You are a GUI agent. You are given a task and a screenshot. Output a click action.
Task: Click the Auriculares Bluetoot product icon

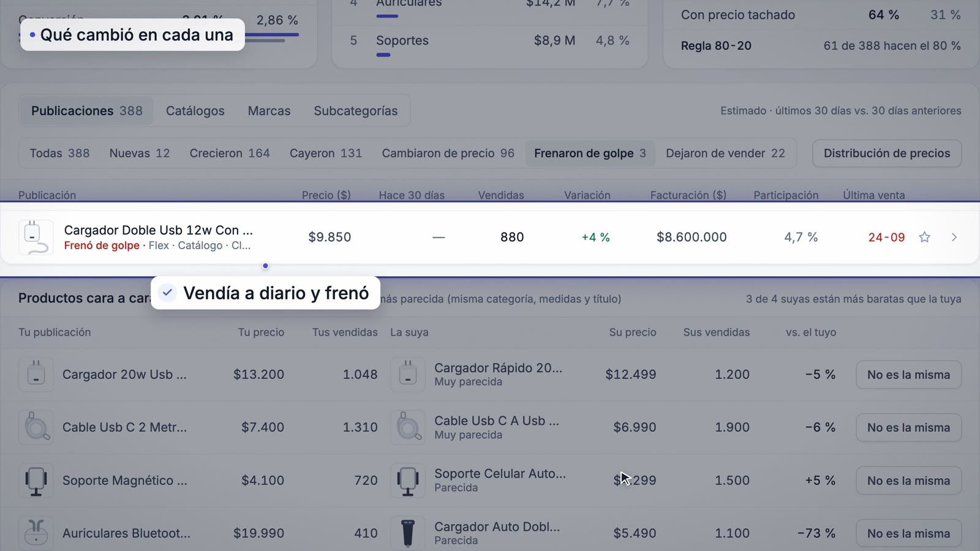pyautogui.click(x=36, y=533)
